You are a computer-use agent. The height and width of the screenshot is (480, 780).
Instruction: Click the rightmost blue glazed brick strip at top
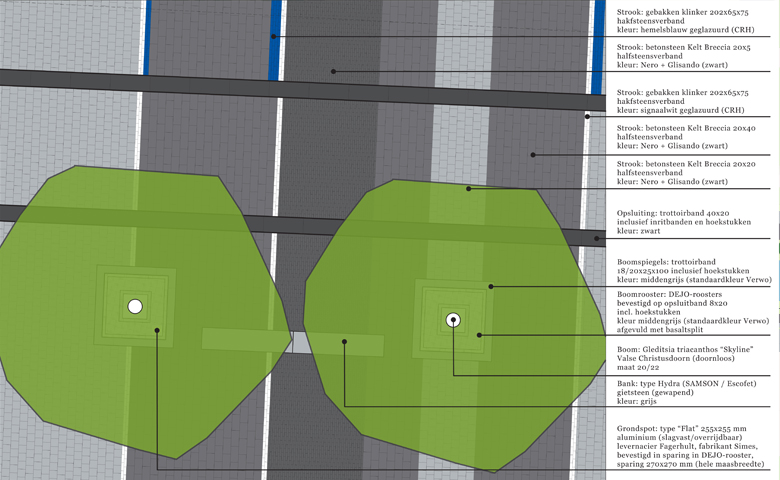pos(598,47)
